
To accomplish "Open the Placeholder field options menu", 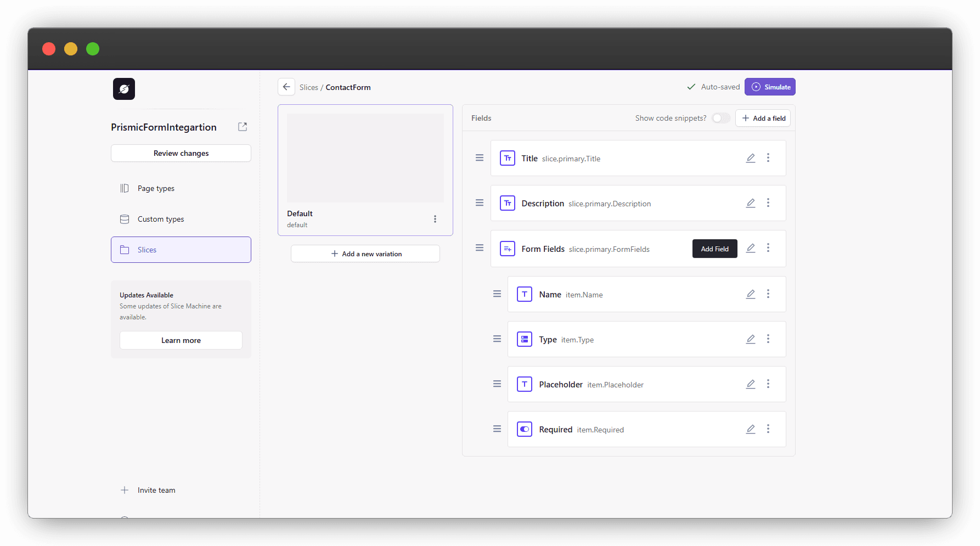I will pos(768,384).
